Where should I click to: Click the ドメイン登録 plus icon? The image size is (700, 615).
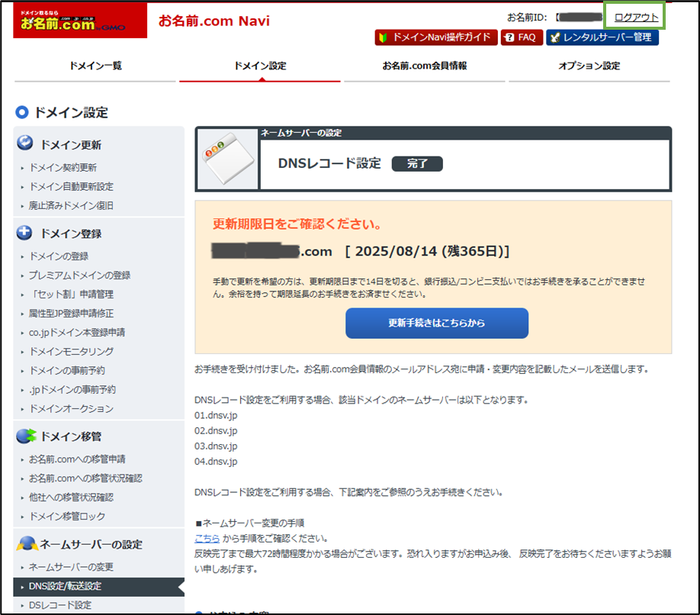[x=24, y=232]
